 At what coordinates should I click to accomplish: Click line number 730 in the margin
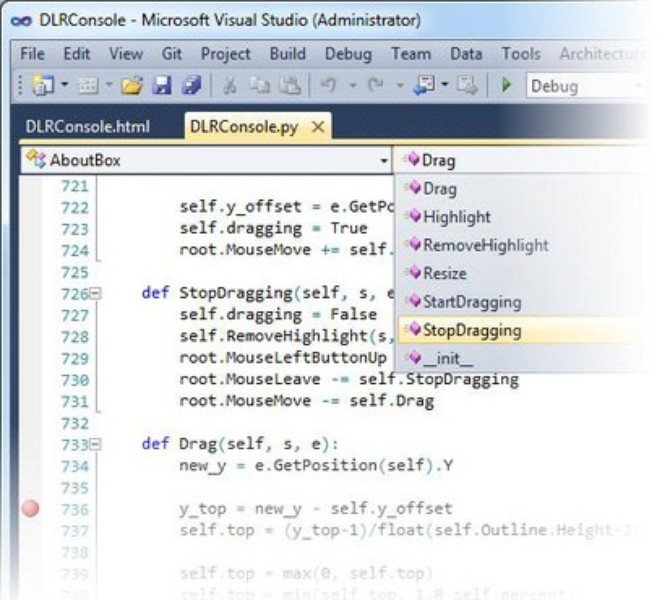[75, 380]
